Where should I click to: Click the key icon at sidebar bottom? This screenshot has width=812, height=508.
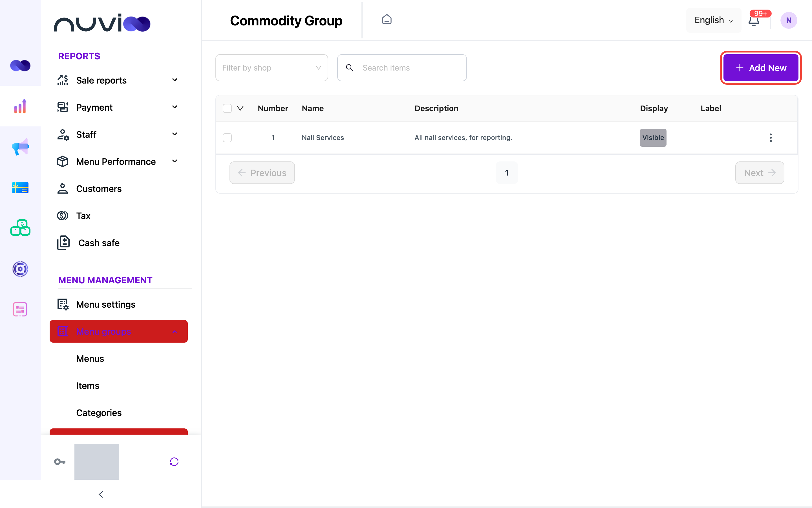coord(60,462)
